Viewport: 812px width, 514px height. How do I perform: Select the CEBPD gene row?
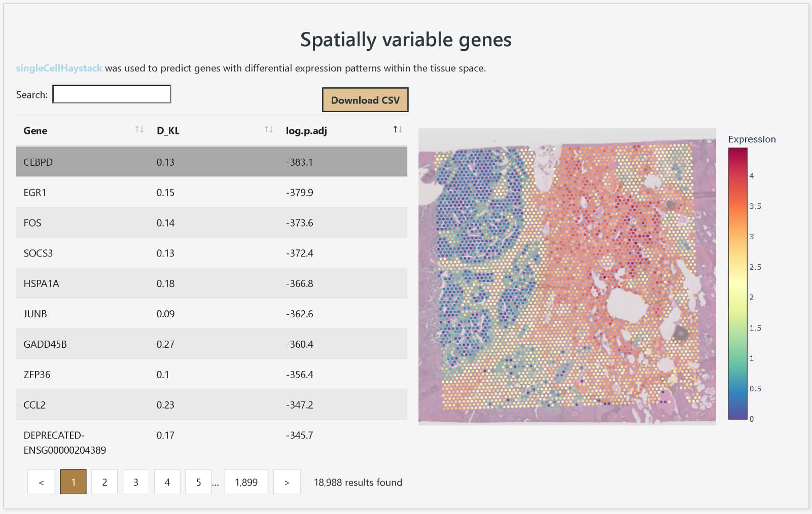click(211, 162)
